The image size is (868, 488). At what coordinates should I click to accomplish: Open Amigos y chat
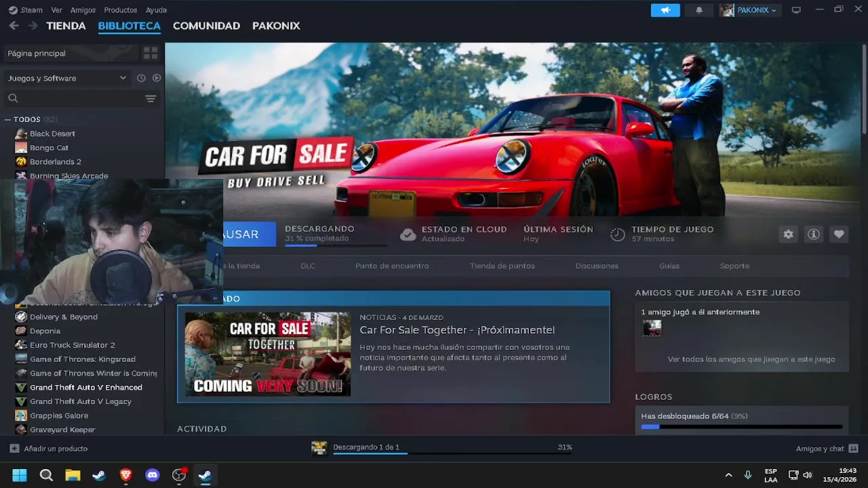pos(827,449)
